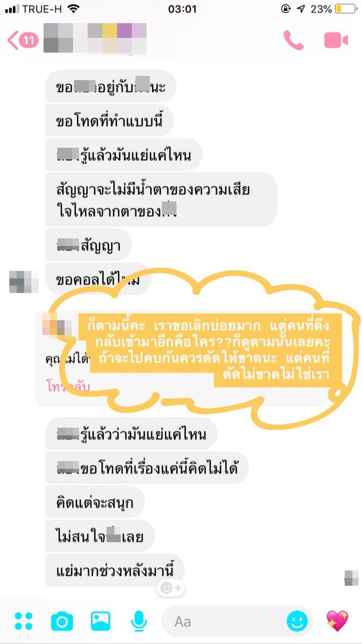Start a voice call with the phone icon
The width and height of the screenshot is (362, 644).
(x=293, y=40)
